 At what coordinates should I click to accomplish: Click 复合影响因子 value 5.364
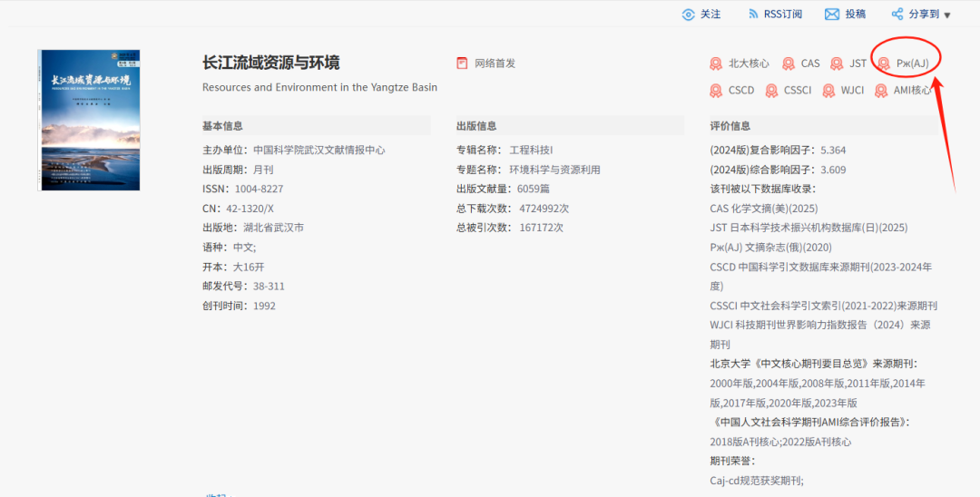click(833, 150)
